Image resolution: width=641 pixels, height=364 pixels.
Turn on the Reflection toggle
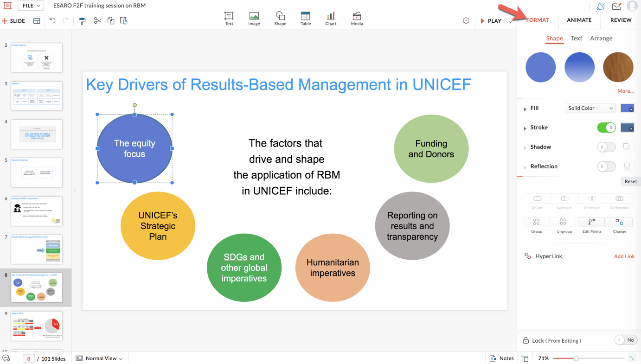[x=606, y=166]
